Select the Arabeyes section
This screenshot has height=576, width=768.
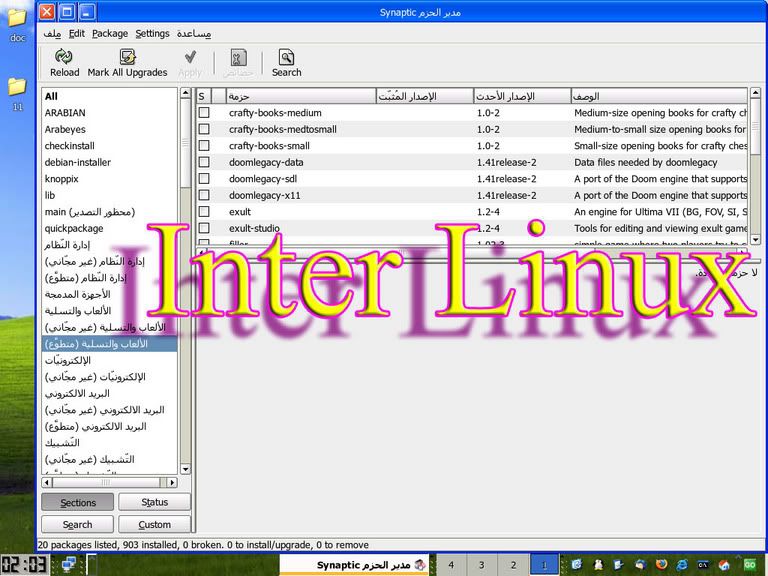tap(109, 129)
